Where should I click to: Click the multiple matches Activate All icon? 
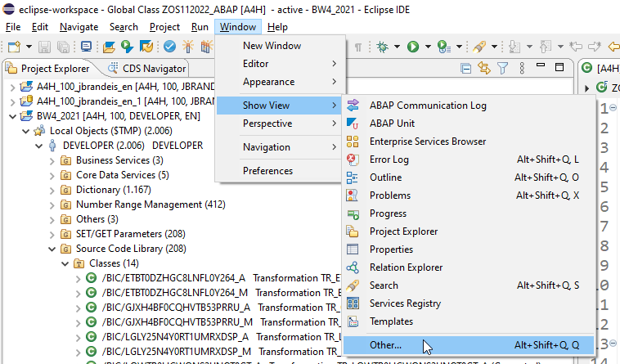pyautogui.click(x=206, y=47)
